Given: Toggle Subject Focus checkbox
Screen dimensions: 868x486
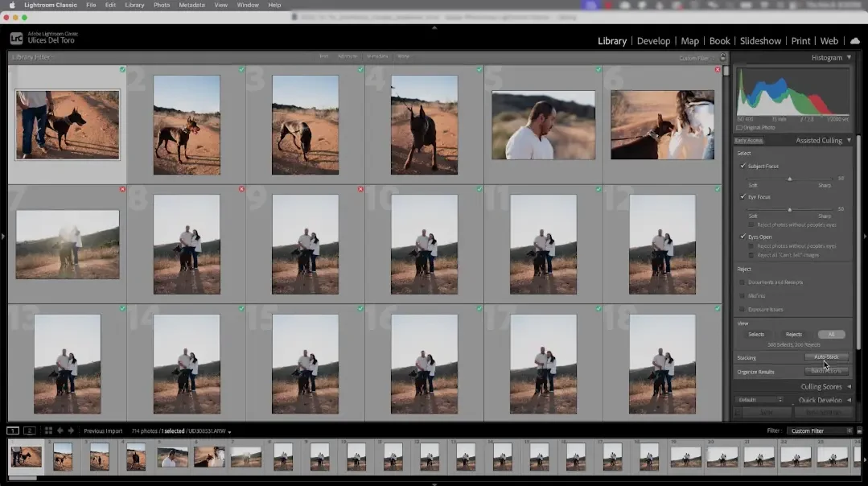Looking at the screenshot, I should [x=743, y=166].
